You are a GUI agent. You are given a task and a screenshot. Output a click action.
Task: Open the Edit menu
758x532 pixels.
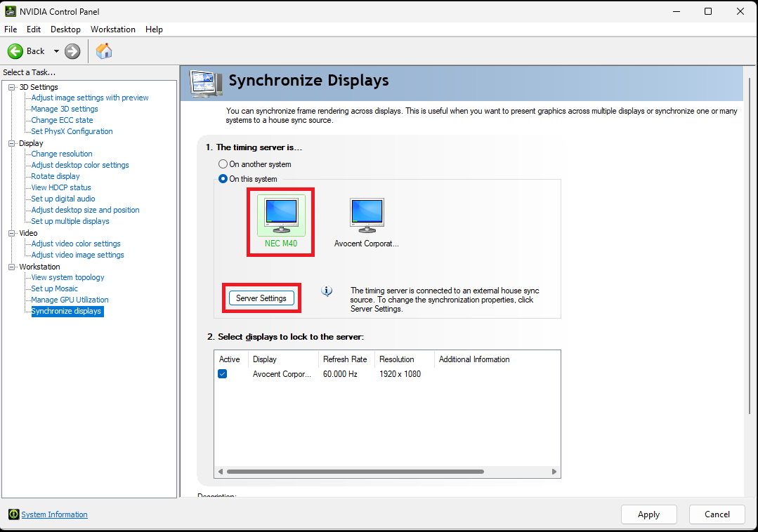click(x=33, y=29)
